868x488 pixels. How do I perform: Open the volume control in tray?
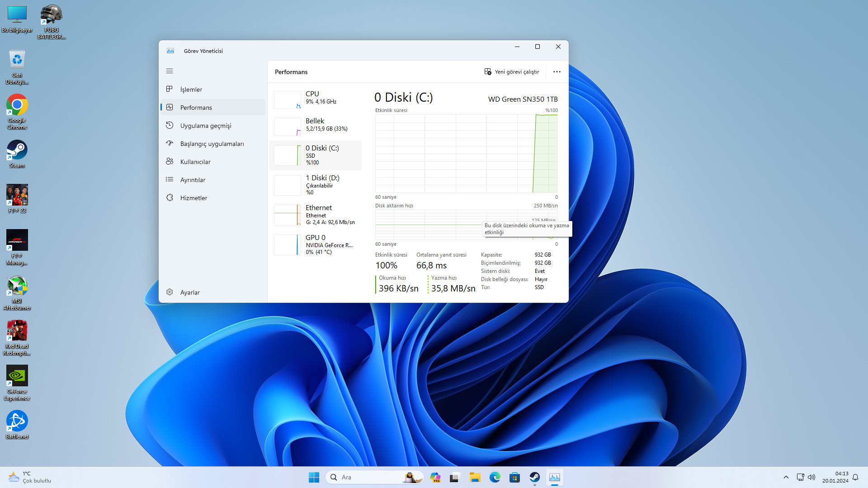(x=811, y=477)
